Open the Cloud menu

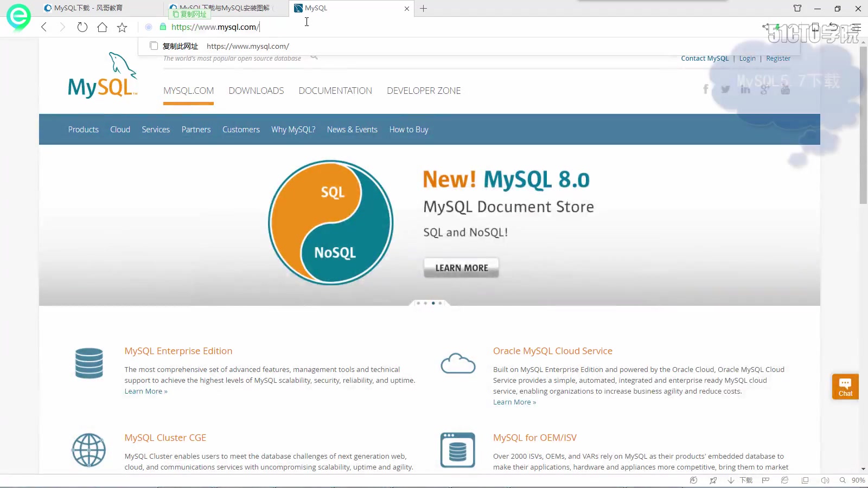[120, 130]
